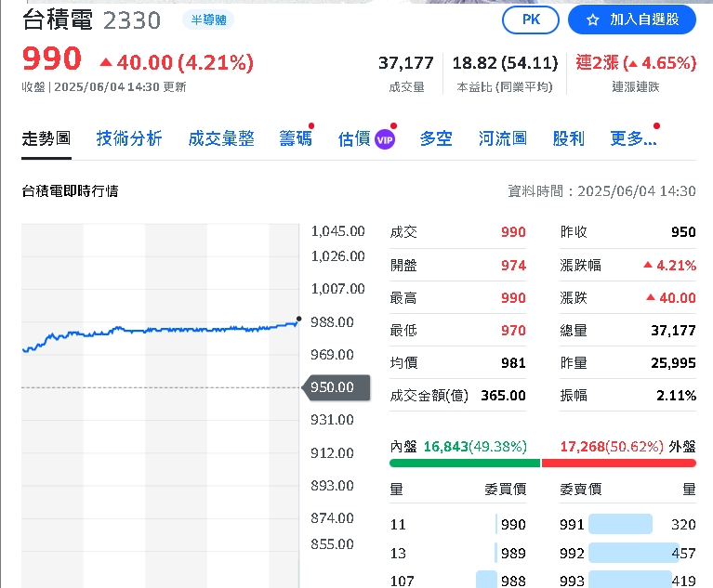
Task: Click the green 內盤 ratio bar
Action: (464, 463)
